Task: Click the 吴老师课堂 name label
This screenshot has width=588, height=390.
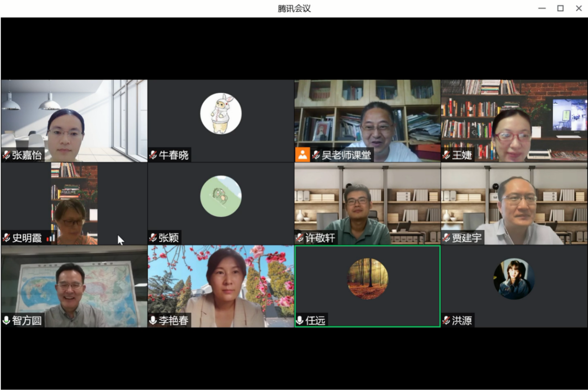Action: [346, 155]
